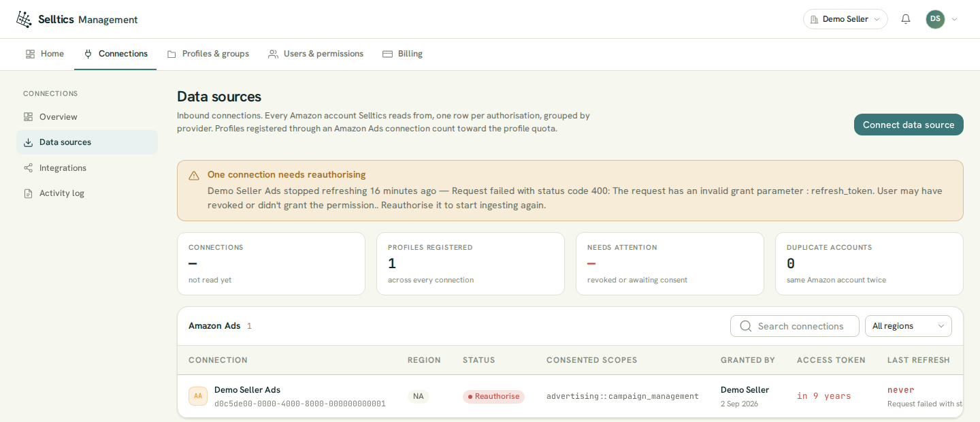
Task: Click the 'never' last refresh value
Action: coord(901,390)
